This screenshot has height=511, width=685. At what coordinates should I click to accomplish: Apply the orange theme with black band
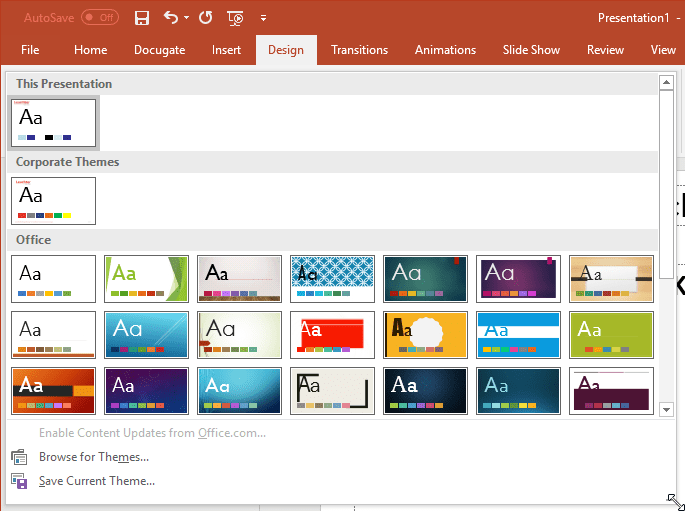[x=54, y=391]
